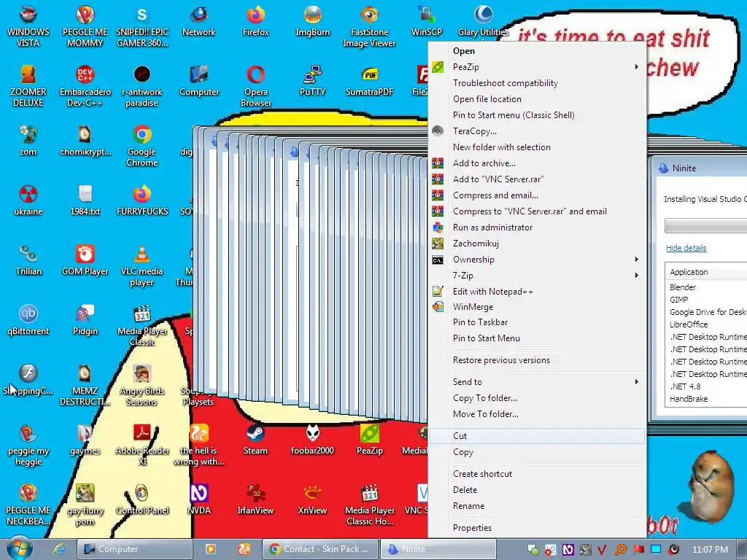
Task: Open Properties from the context menu
Action: click(x=537, y=528)
